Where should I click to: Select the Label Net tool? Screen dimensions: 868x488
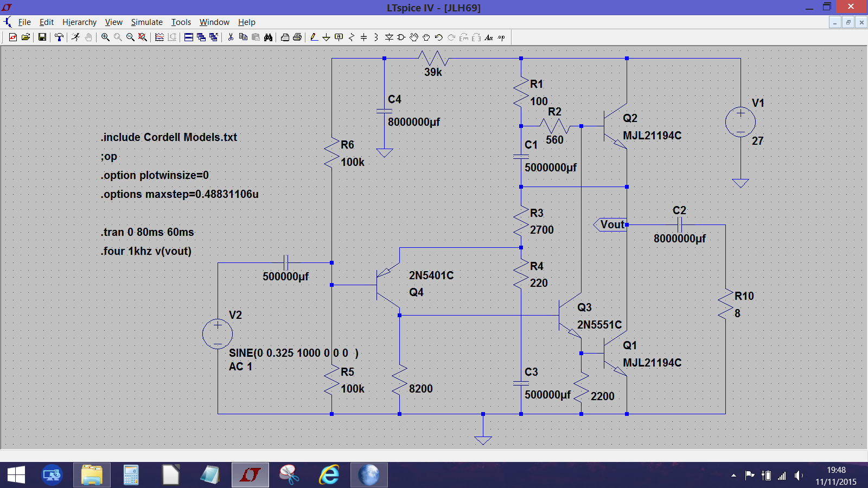click(339, 37)
